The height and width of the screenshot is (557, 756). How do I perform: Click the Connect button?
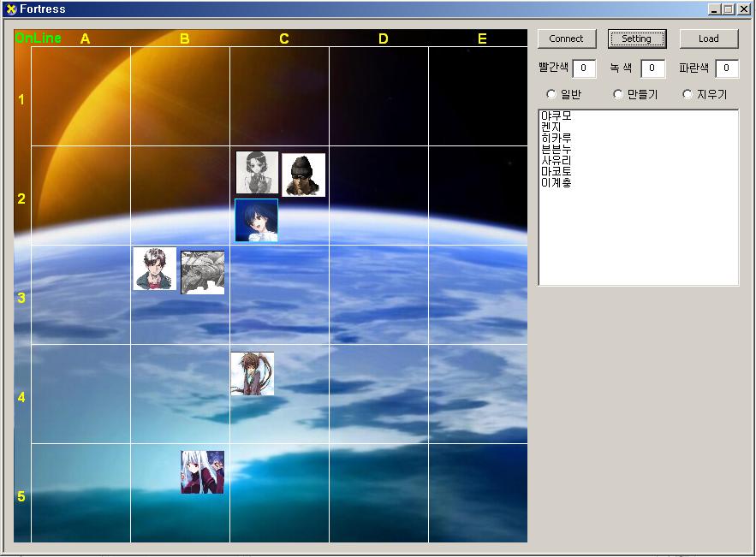[x=567, y=39]
